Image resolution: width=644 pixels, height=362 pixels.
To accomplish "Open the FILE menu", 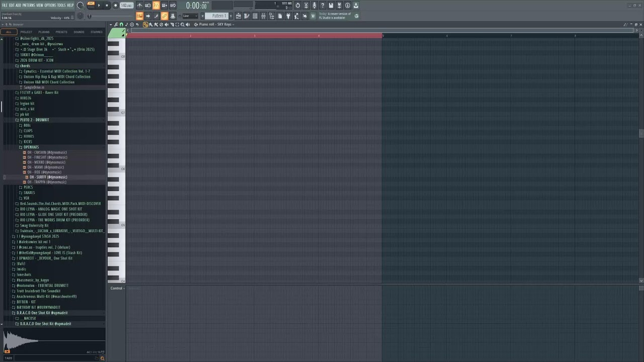I will click(5, 5).
